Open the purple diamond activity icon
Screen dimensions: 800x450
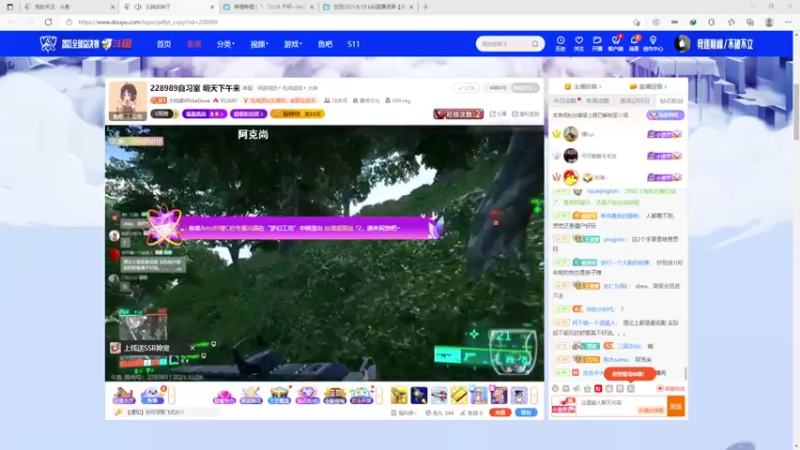[x=307, y=395]
